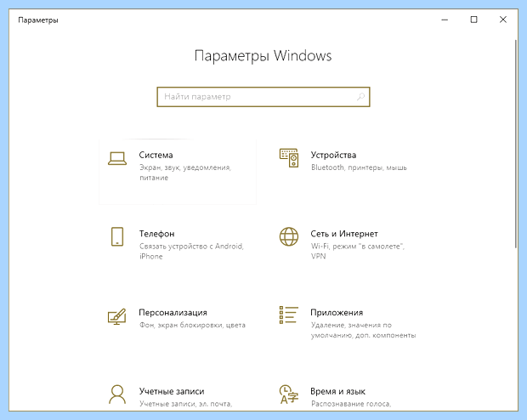This screenshot has width=527, height=420.
Task: Click text Удаление, значения по умолчанию
Action: [x=363, y=330]
